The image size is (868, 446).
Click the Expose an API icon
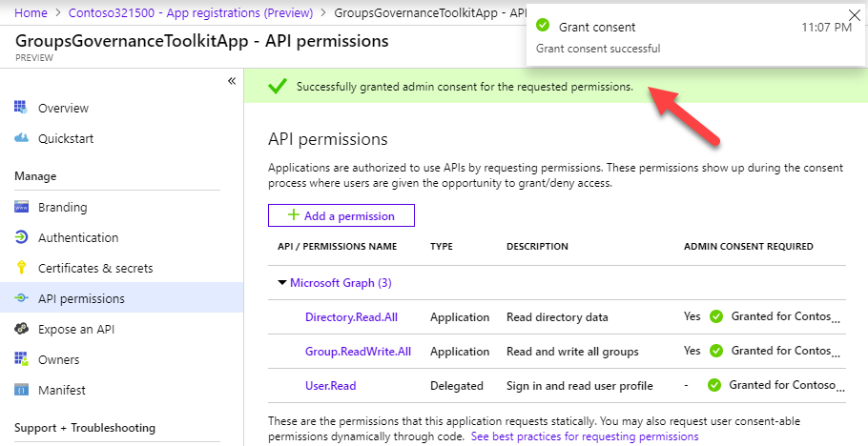tap(21, 329)
